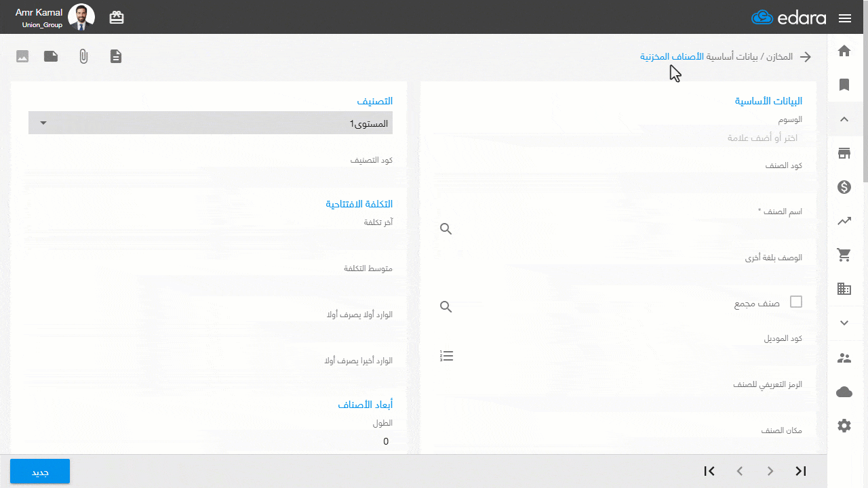Click the جديد button

pos(40,471)
